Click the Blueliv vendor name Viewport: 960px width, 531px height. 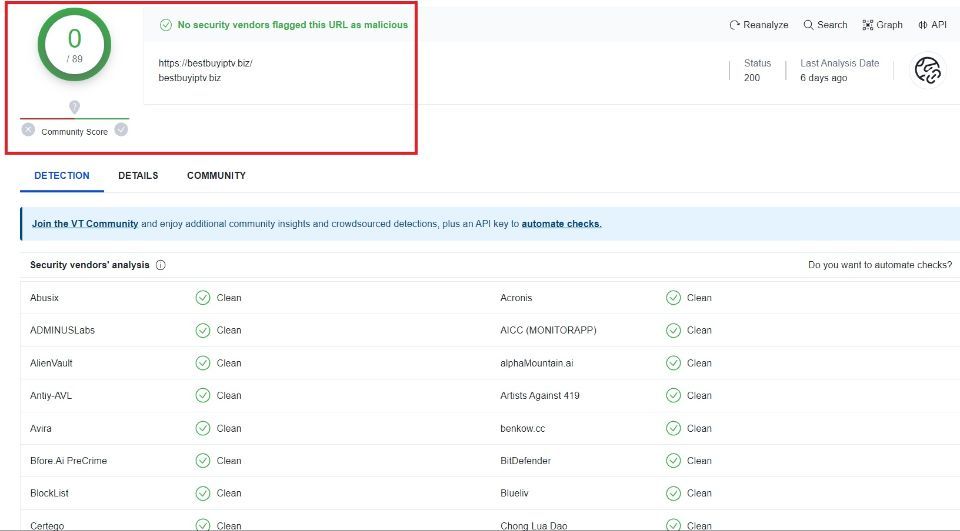(x=514, y=493)
